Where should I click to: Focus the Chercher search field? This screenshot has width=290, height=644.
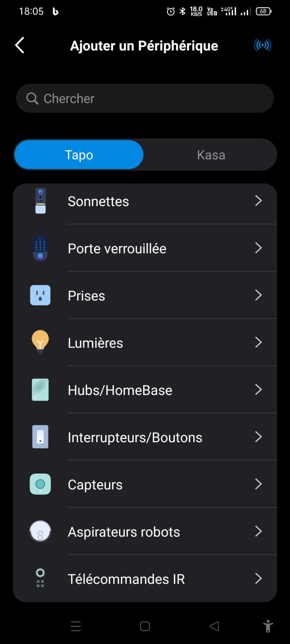coord(145,98)
